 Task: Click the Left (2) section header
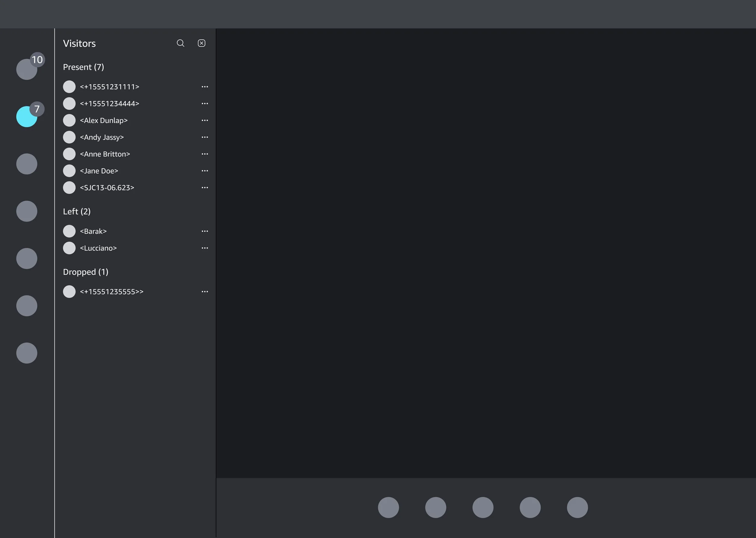point(77,211)
